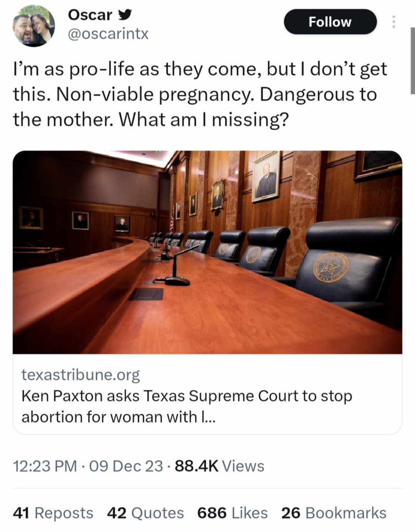
Task: View the 88.4K Views analytics
Action: [220, 466]
